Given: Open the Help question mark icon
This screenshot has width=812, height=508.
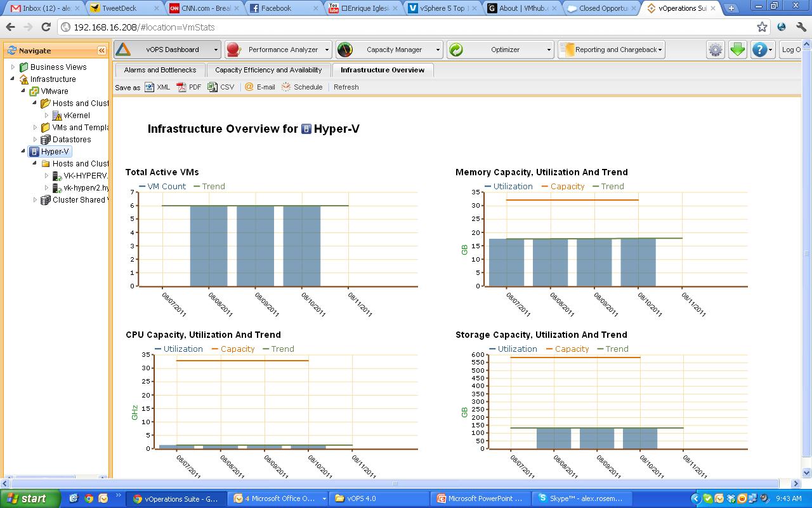Looking at the screenshot, I should point(759,50).
